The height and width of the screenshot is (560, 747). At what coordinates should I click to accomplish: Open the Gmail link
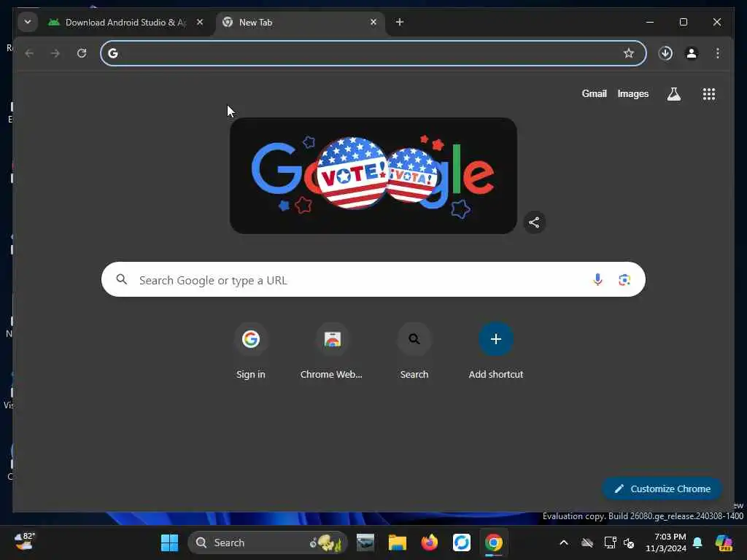pyautogui.click(x=594, y=94)
